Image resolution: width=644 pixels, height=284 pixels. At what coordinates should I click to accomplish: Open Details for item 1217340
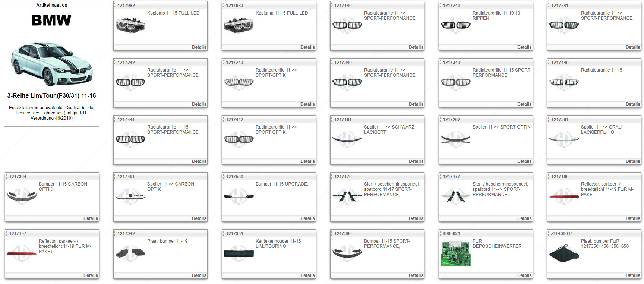click(416, 104)
